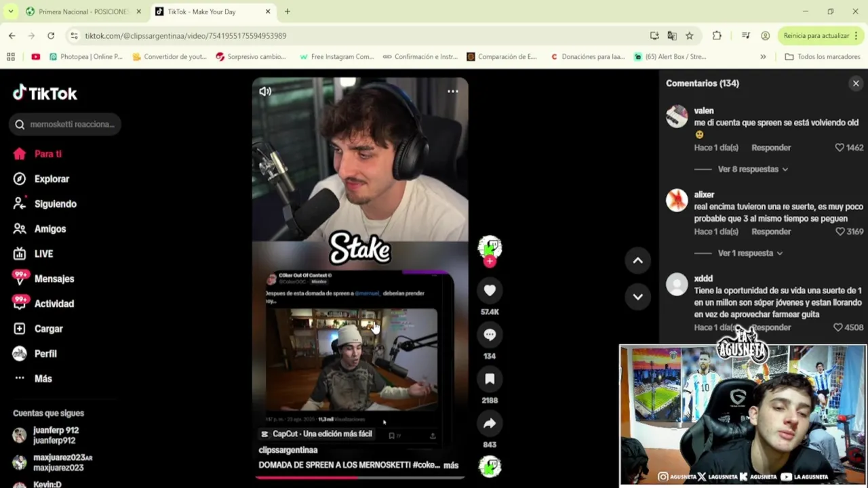The width and height of the screenshot is (868, 488).
Task: Open Para ti feed
Action: [38, 154]
